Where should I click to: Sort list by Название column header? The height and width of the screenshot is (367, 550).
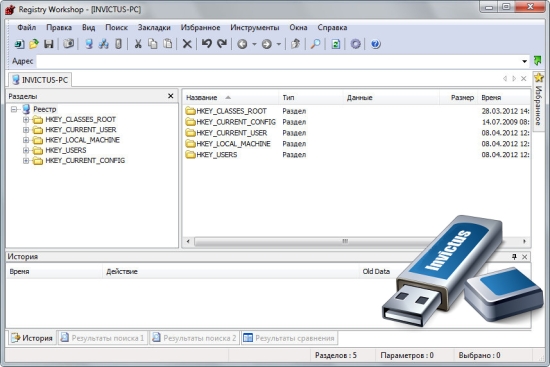coord(230,98)
